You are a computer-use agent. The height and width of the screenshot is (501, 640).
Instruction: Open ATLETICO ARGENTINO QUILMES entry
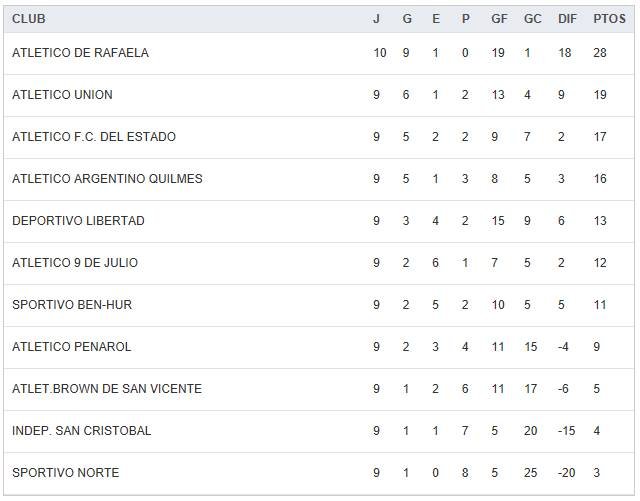coord(107,179)
